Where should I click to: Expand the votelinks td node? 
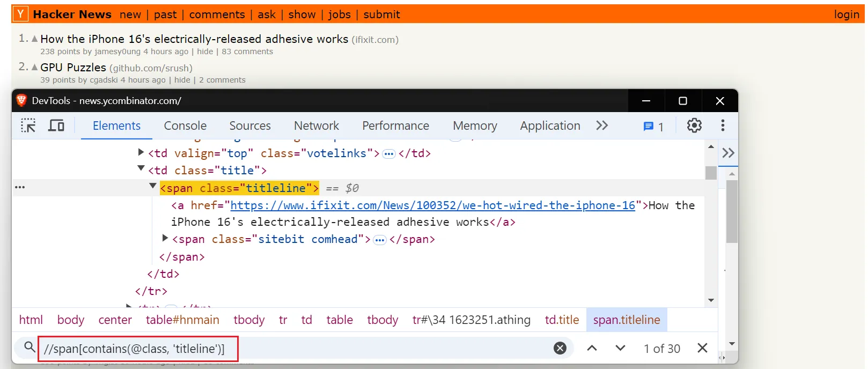[x=141, y=152]
